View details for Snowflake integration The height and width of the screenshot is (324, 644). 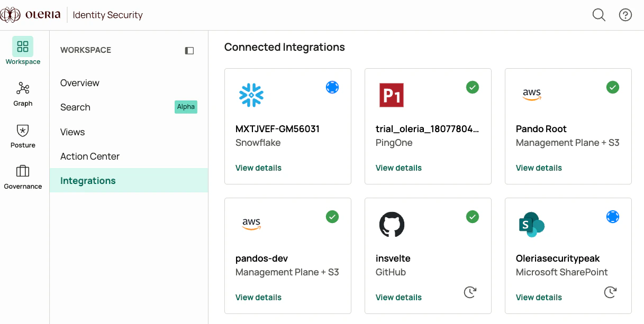[258, 168]
